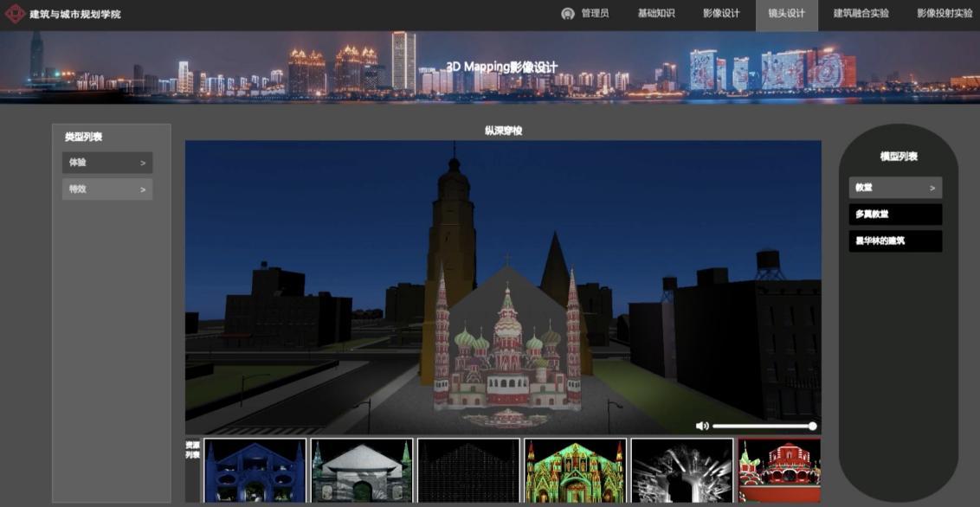Pick the gray stone facade thumbnail
The height and width of the screenshot is (507, 980).
pyautogui.click(x=361, y=471)
